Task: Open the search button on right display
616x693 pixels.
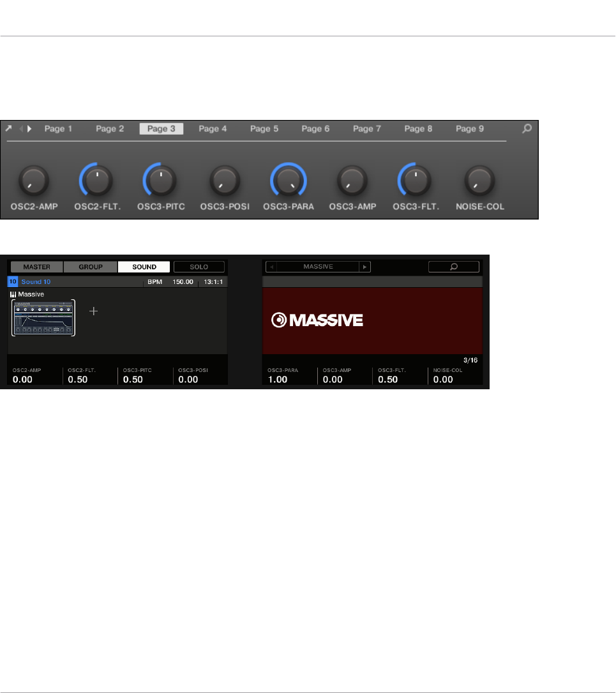Action: [x=454, y=267]
